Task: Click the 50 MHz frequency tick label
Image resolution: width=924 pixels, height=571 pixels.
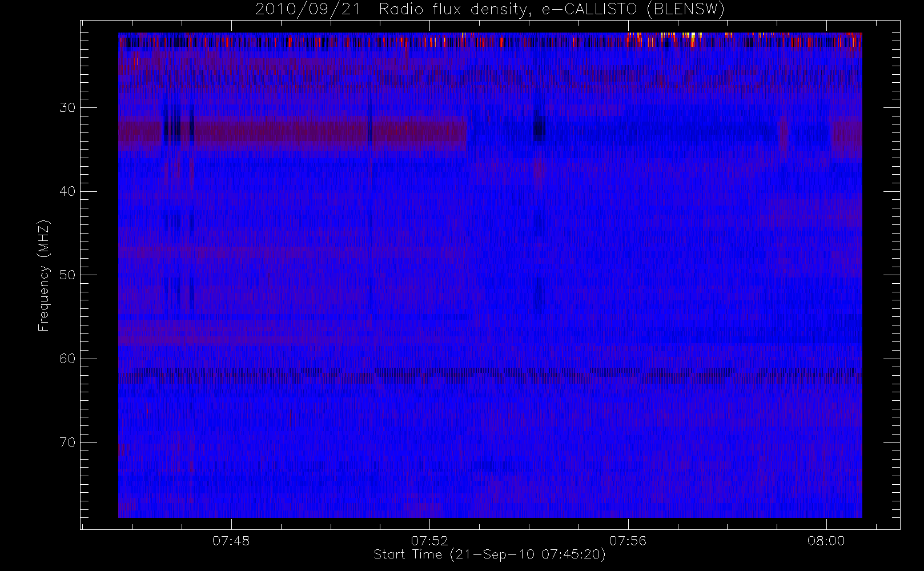Action: (x=67, y=275)
